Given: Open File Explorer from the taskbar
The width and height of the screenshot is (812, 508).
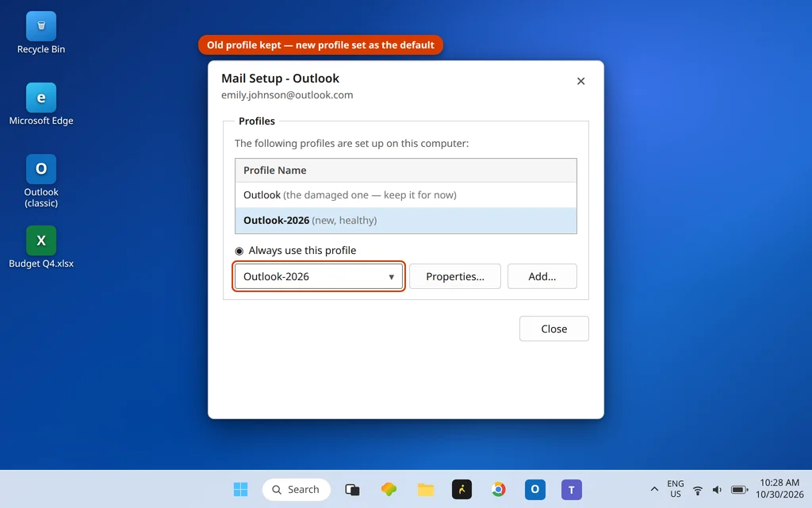Looking at the screenshot, I should pyautogui.click(x=426, y=489).
